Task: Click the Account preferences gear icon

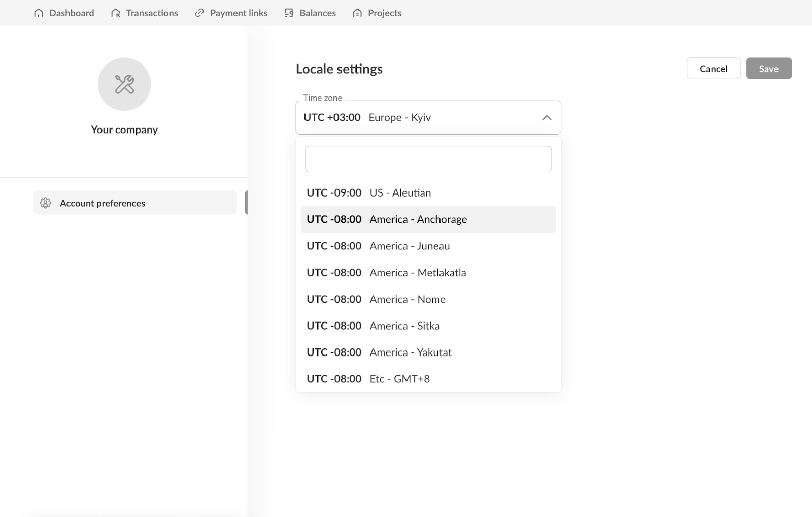Action: 46,203
